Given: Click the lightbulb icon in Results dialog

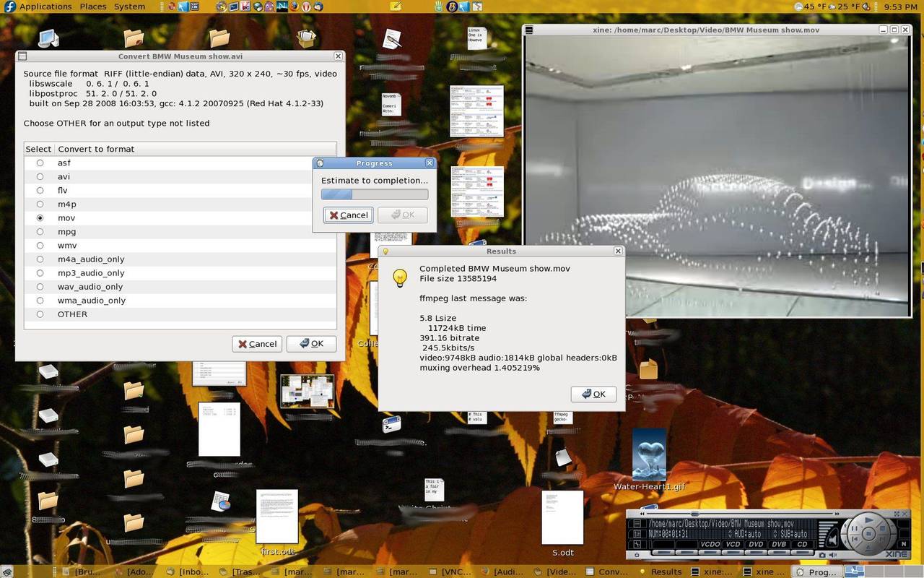Looking at the screenshot, I should coord(399,277).
